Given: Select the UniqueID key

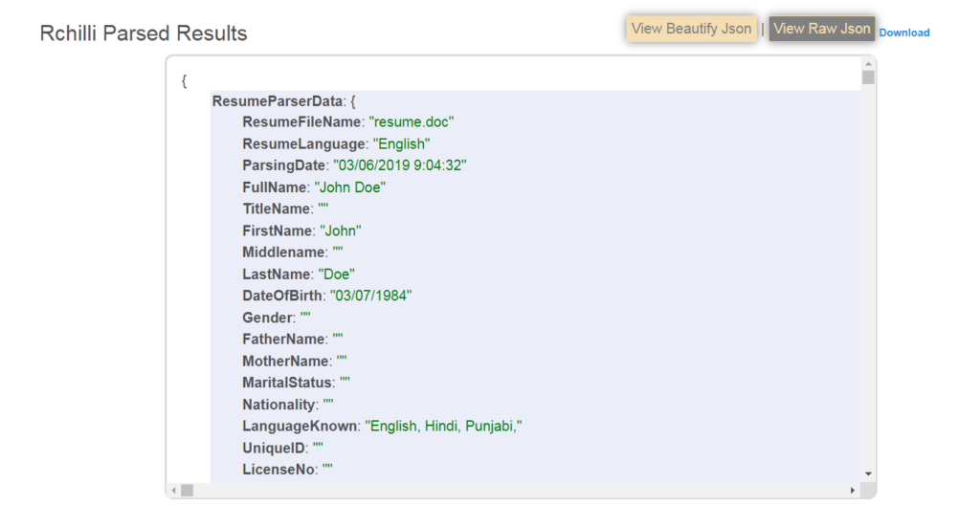Looking at the screenshot, I should (274, 449).
